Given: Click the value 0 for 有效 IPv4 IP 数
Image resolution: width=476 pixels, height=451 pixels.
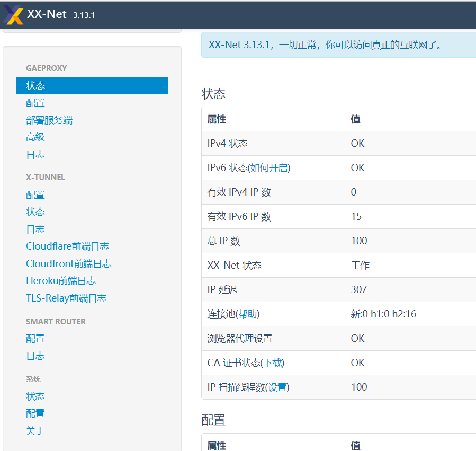Looking at the screenshot, I should tap(353, 192).
